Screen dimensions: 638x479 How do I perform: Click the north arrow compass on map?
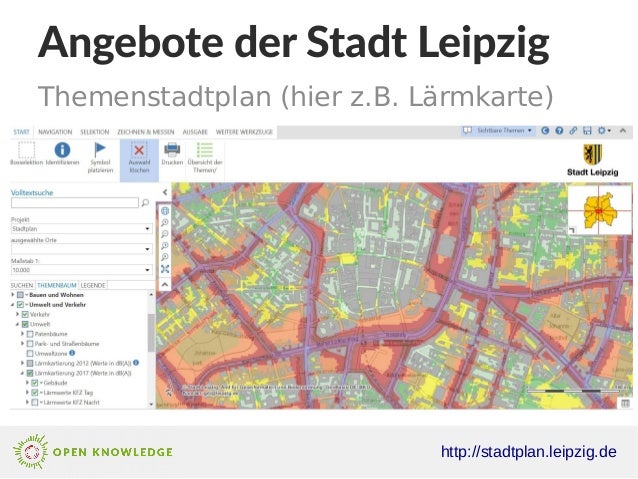[x=169, y=392]
